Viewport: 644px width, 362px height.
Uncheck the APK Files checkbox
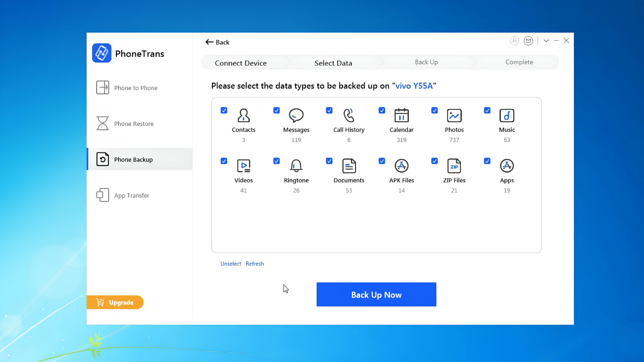(x=382, y=161)
